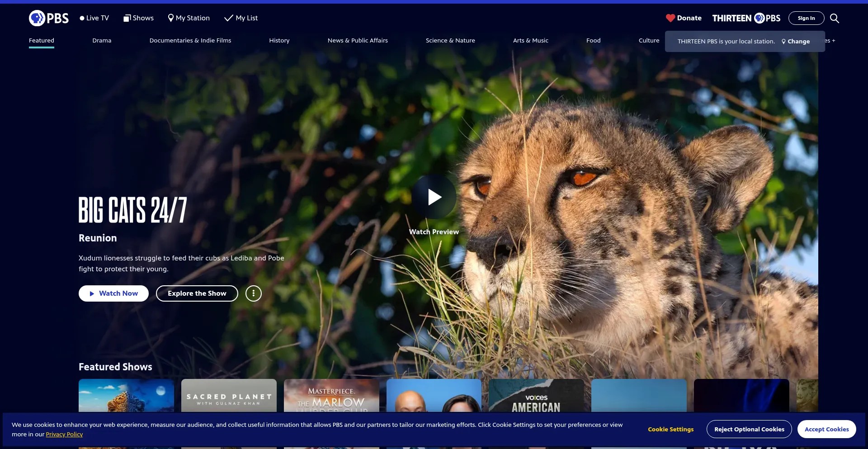The height and width of the screenshot is (449, 868).
Task: Open the Voices American show thumbnail
Action: click(536, 396)
